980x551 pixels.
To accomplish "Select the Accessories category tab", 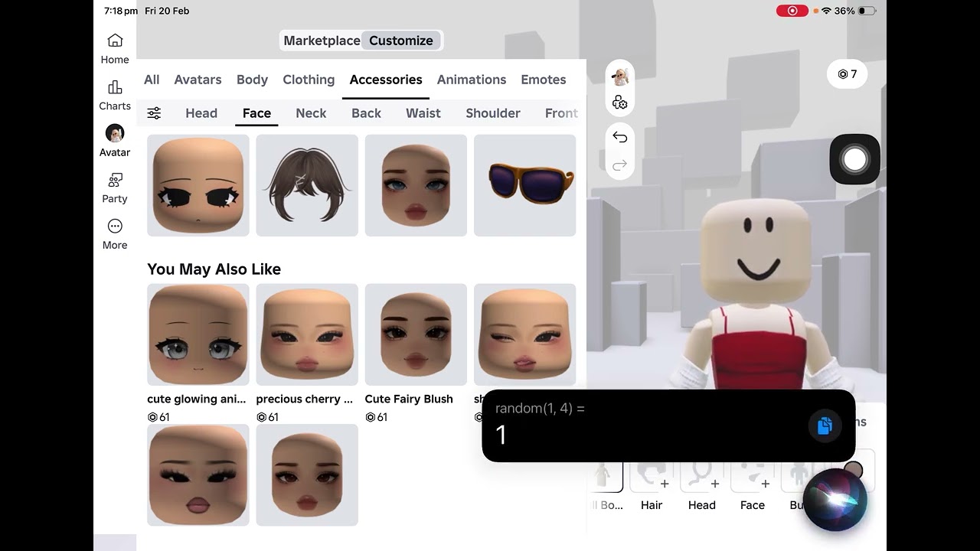I will pos(386,80).
